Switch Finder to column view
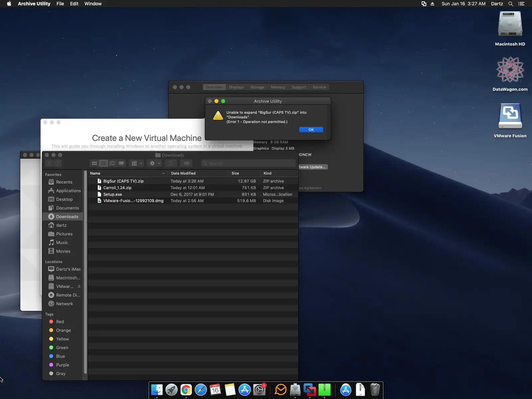This screenshot has width=532, height=399. point(112,163)
